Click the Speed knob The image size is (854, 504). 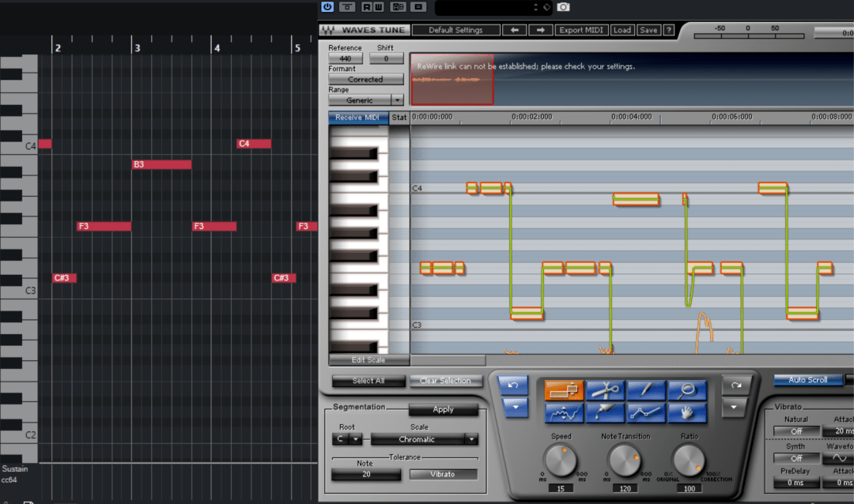pyautogui.click(x=561, y=459)
